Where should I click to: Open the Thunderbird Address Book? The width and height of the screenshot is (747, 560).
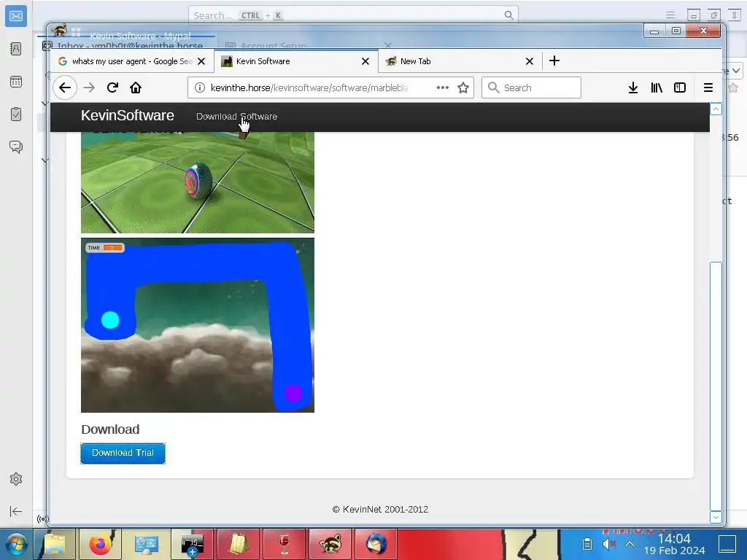pyautogui.click(x=16, y=49)
